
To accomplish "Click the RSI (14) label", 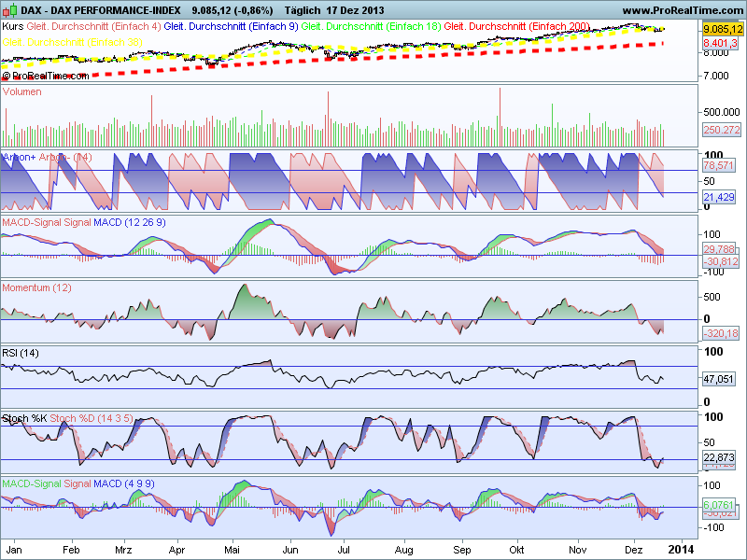I will pos(21,353).
